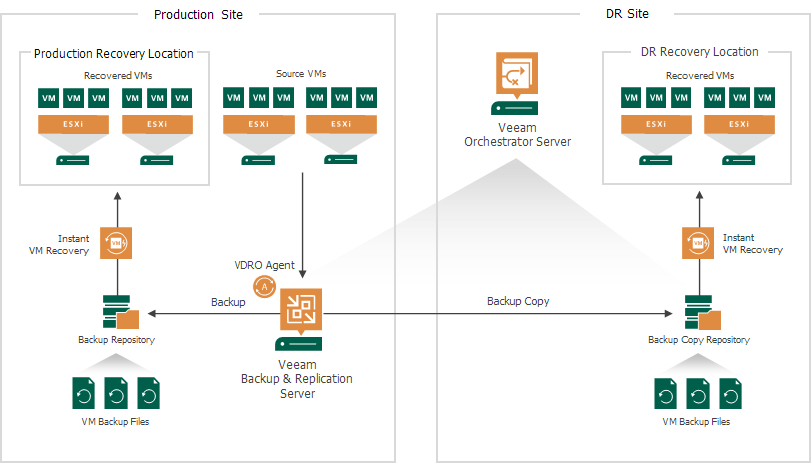Click server icon below right Source VMs ESXi

click(x=340, y=160)
